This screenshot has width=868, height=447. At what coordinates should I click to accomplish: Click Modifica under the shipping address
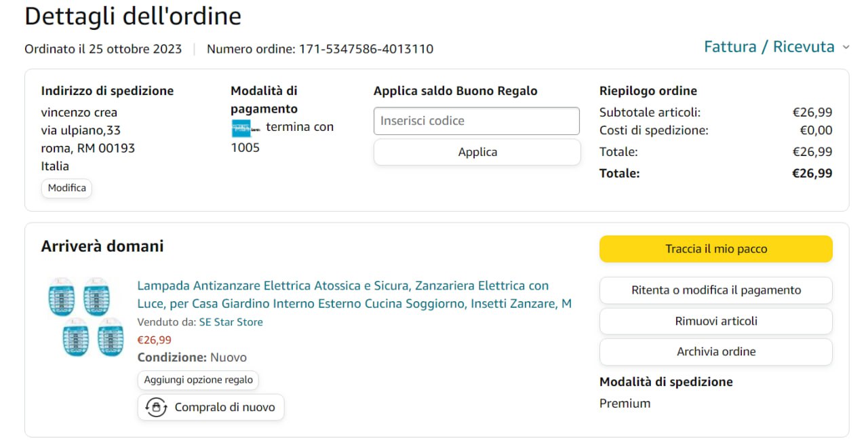(66, 188)
